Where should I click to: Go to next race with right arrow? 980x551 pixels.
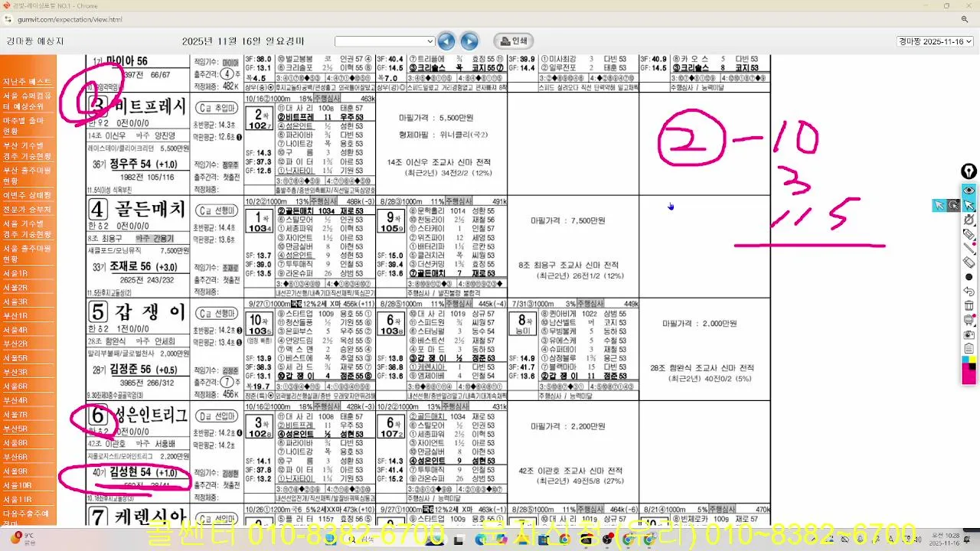point(469,41)
